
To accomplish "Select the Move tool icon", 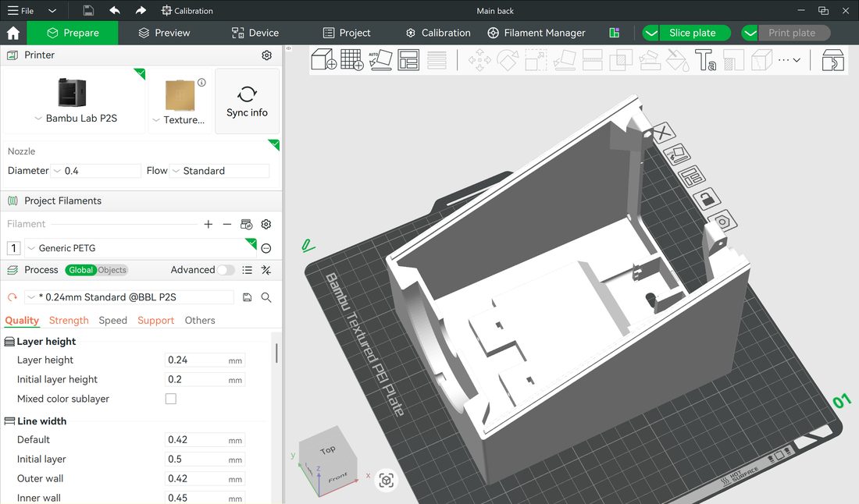I will pos(480,59).
